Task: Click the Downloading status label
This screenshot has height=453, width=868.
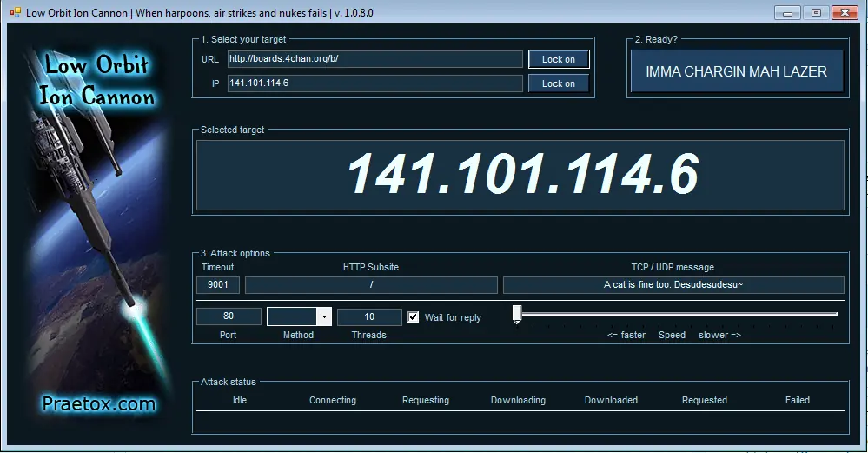Action: coord(518,400)
